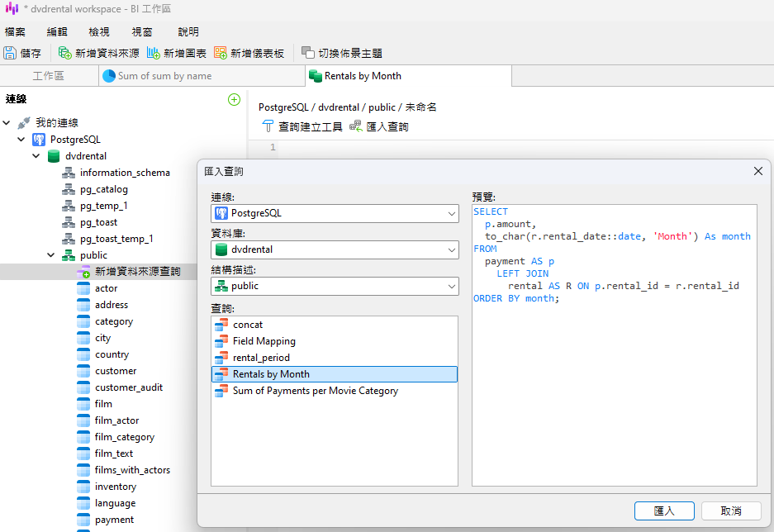Select Sum of Payments per Movie Category query

point(315,391)
